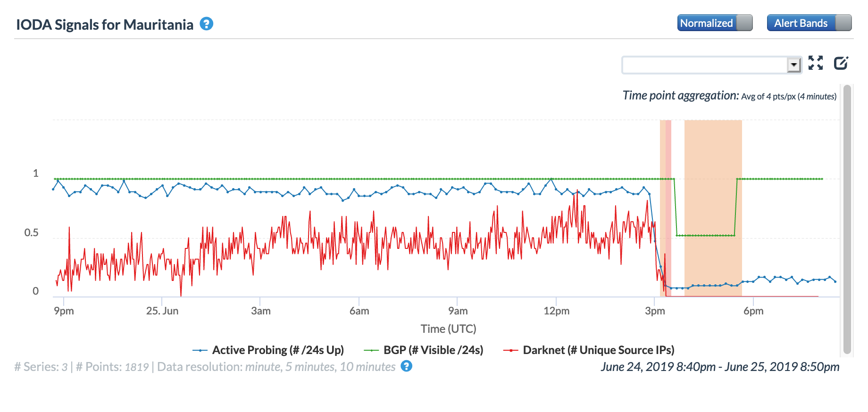Click the help icon beside IODA Signals title
The image size is (868, 412).
click(x=206, y=24)
